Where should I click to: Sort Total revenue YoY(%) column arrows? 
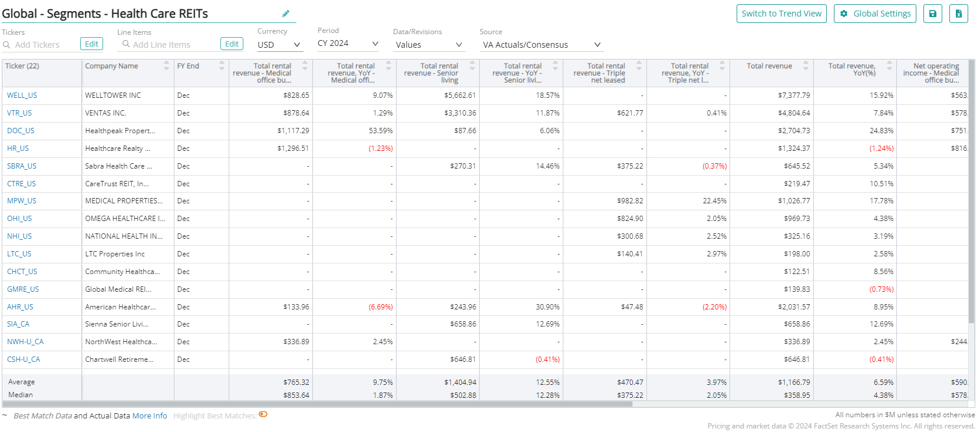point(889,66)
